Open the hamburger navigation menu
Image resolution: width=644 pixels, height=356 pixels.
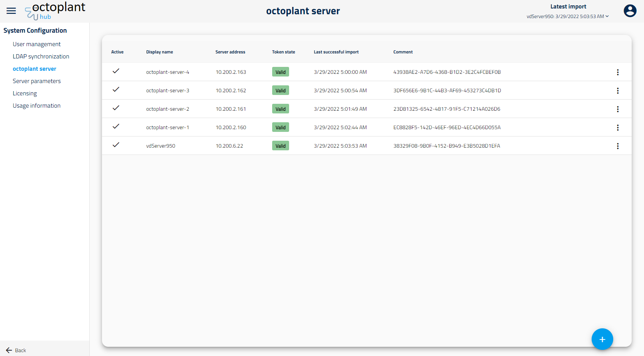(11, 11)
